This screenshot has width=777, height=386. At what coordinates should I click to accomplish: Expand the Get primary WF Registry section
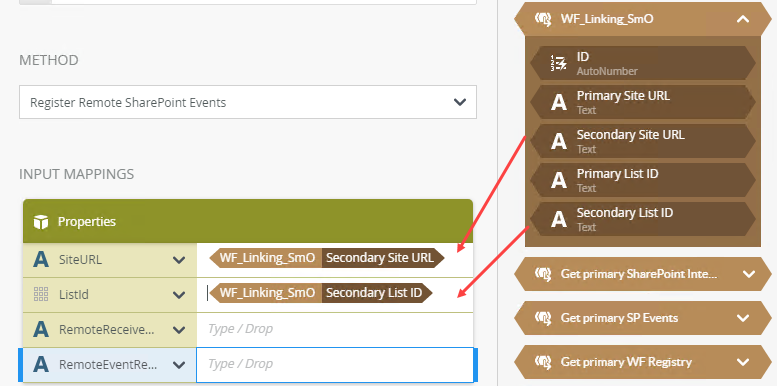tap(743, 362)
